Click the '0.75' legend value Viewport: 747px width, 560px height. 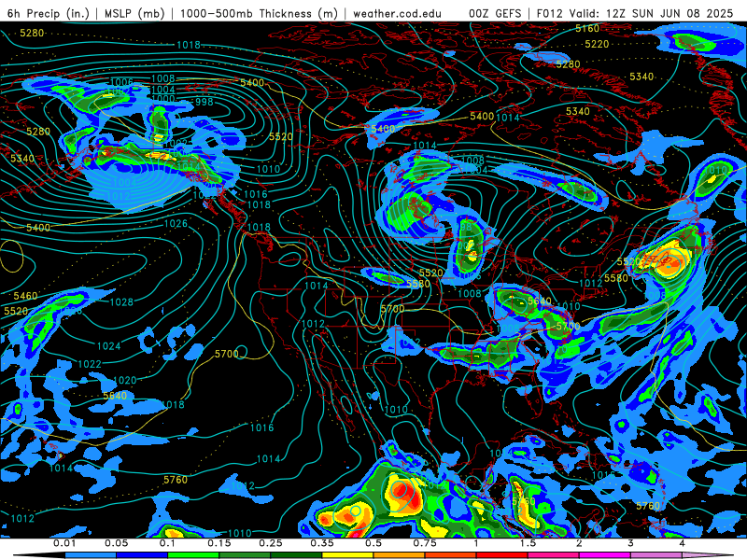click(425, 543)
